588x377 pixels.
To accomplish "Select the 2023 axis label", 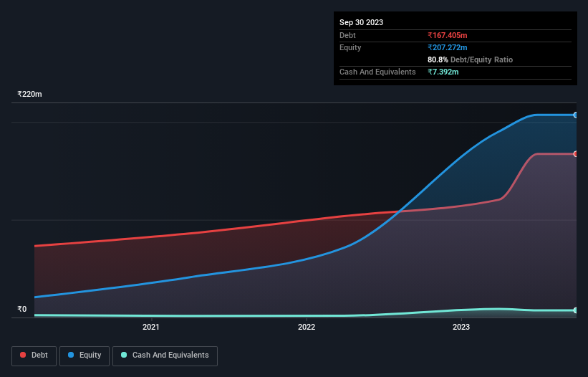I will point(461,327).
